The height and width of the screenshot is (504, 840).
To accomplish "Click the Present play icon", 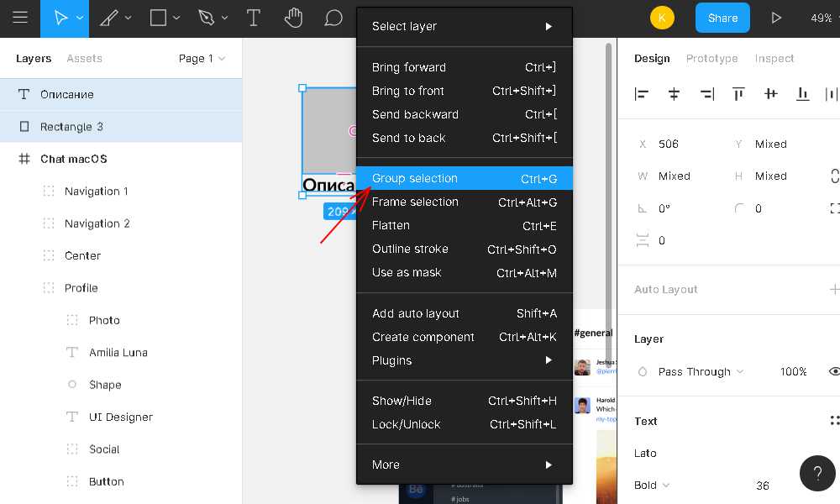I will (x=776, y=18).
